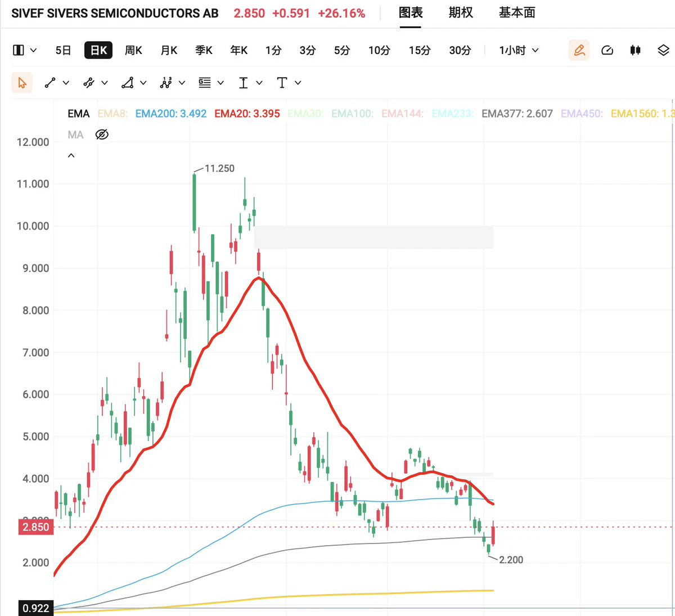Select the 15分 interval

(420, 50)
